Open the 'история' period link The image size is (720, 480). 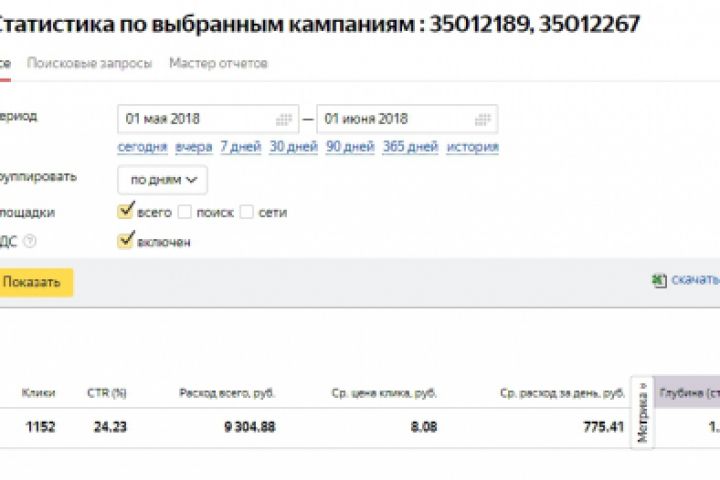[x=472, y=147]
